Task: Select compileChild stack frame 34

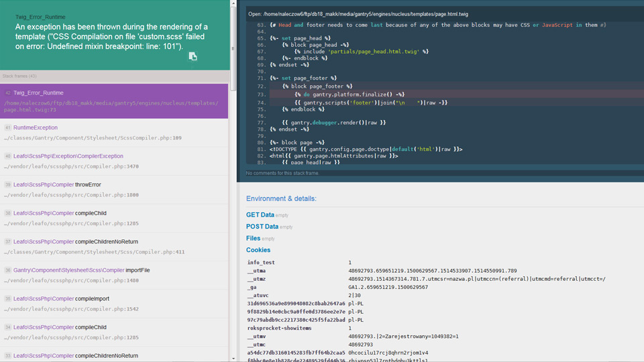Action: (x=114, y=333)
